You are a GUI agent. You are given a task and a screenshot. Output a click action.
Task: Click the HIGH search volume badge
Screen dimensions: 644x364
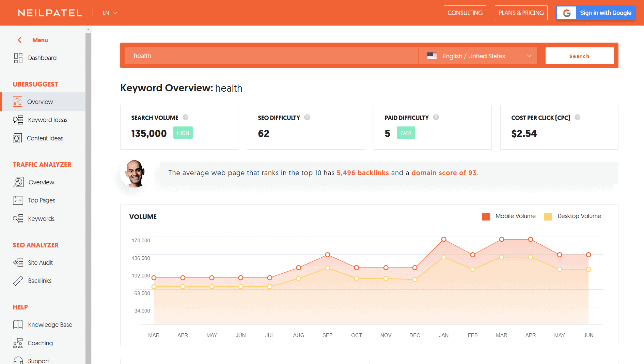pyautogui.click(x=183, y=133)
